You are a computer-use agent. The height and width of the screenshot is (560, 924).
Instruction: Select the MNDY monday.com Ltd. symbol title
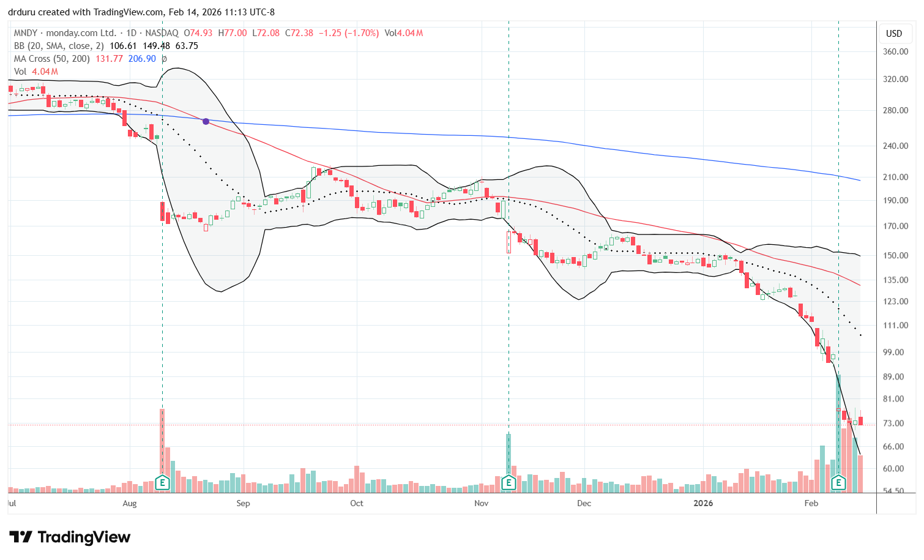[x=65, y=33]
